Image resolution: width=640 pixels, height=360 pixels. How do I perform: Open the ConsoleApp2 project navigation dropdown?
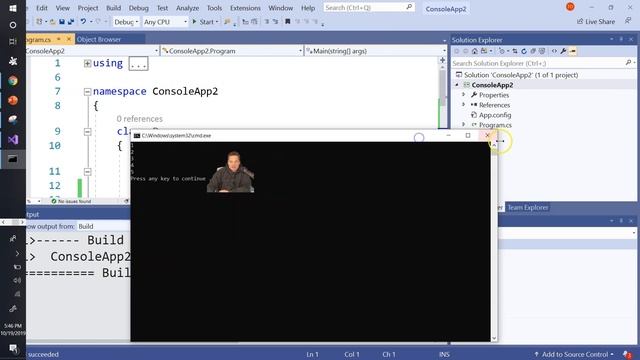pyautogui.click(x=93, y=51)
